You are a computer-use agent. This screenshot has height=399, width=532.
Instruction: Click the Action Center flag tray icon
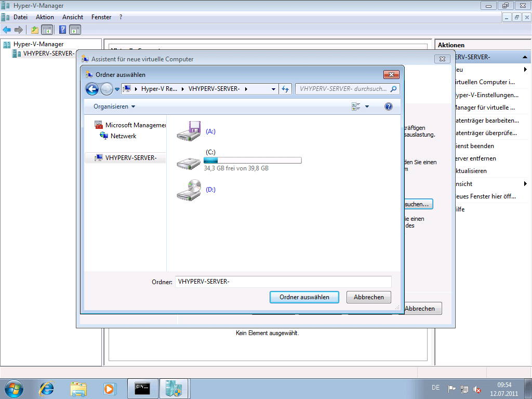[x=451, y=389]
